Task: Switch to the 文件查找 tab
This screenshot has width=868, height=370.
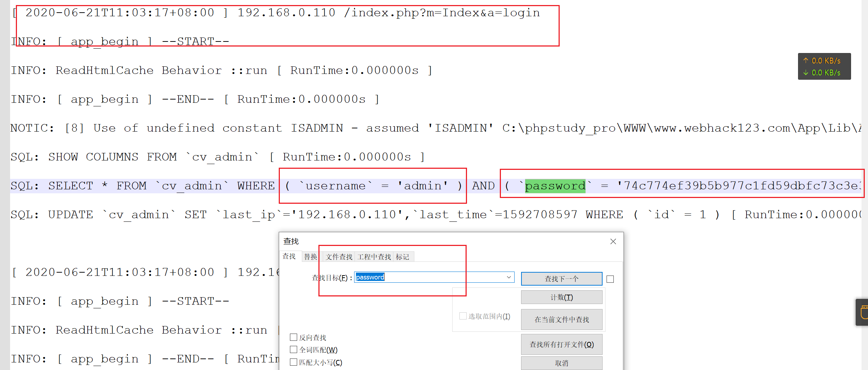Action: (x=339, y=257)
